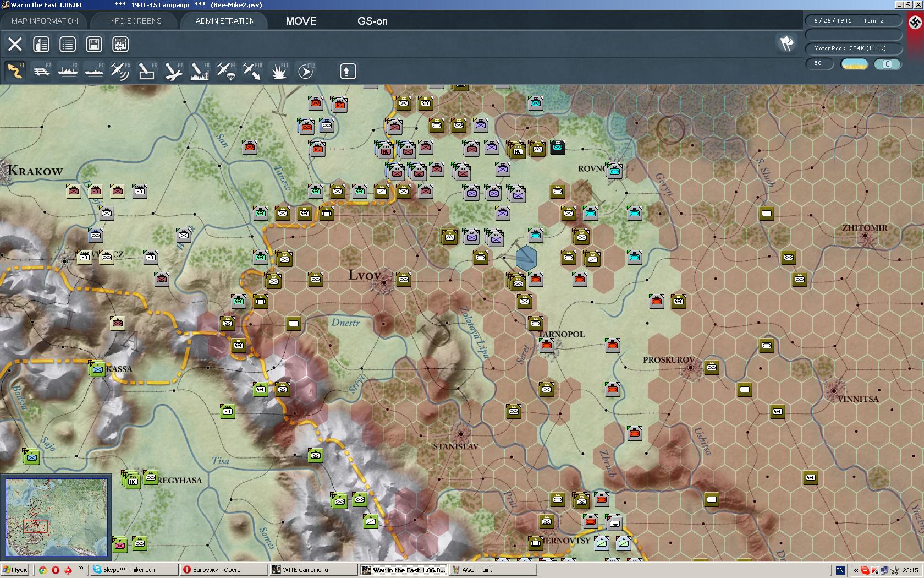
Task: Launch Chrome from quick launch bar
Action: point(42,570)
